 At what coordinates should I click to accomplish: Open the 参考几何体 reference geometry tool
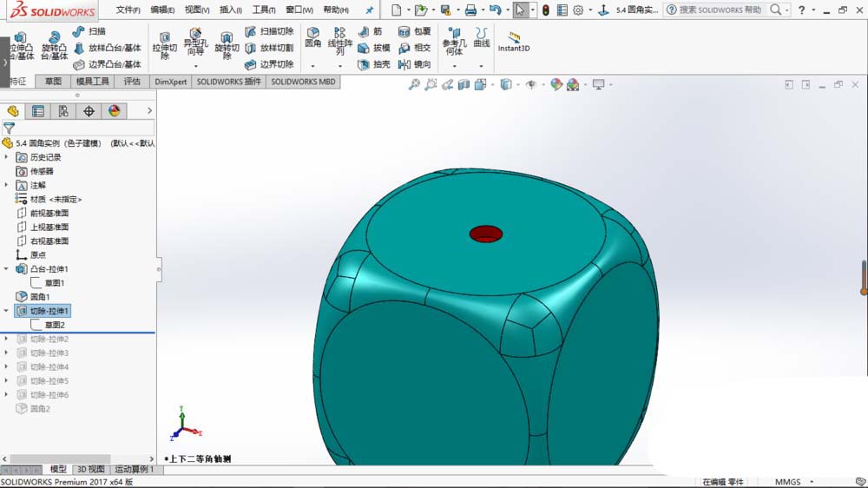454,41
